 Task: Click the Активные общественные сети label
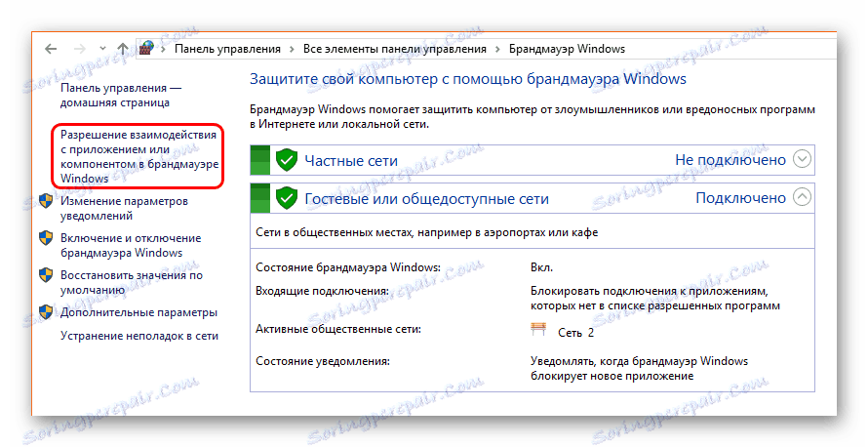[x=338, y=329]
